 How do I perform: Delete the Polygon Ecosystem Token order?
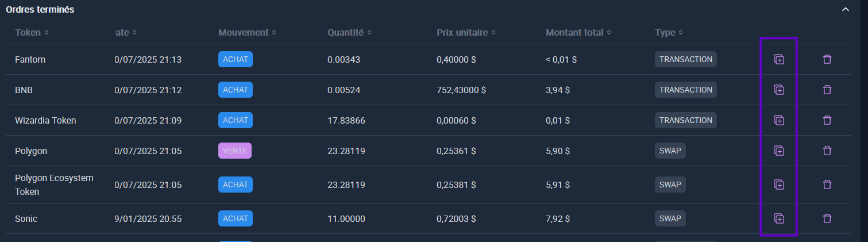click(827, 185)
